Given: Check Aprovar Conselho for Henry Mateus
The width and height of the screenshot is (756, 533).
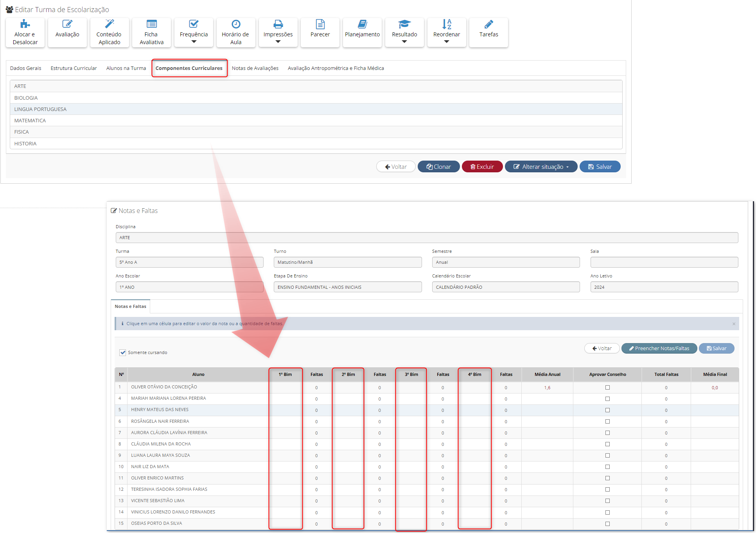Looking at the screenshot, I should pyautogui.click(x=607, y=410).
